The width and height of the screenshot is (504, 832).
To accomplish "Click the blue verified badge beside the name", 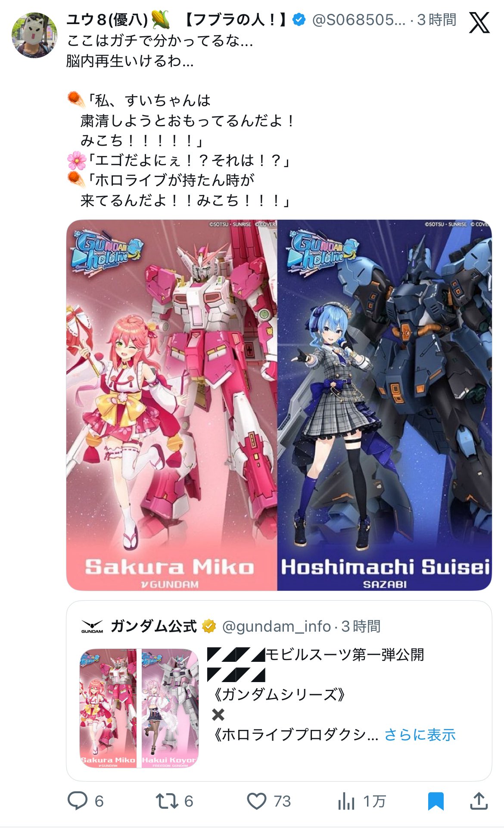I will pyautogui.click(x=299, y=20).
